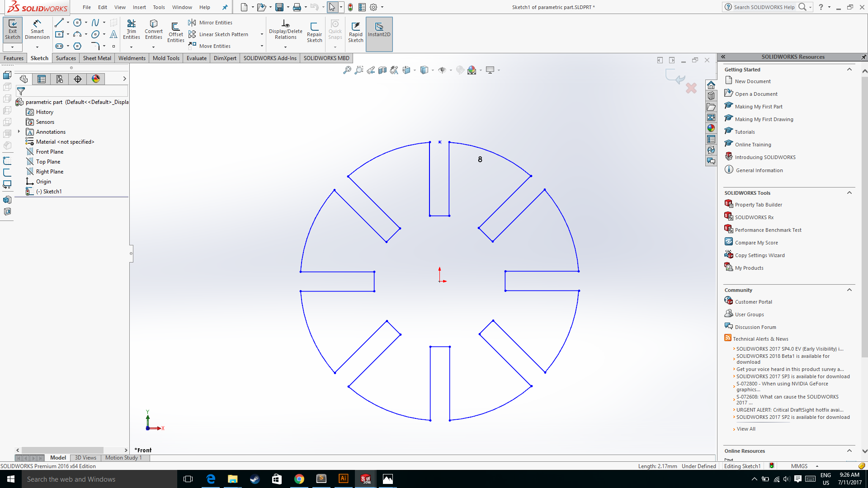Click the Tutorials link
This screenshot has height=488, width=868.
tap(745, 132)
